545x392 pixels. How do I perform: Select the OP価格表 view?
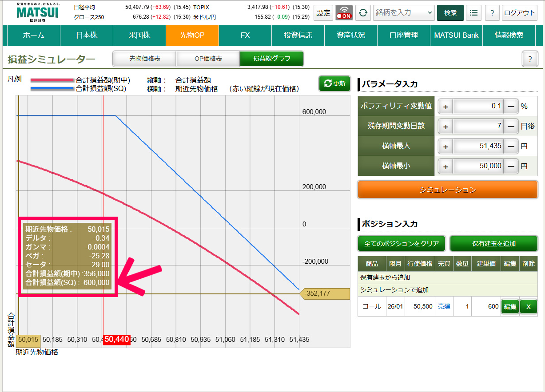coord(208,59)
